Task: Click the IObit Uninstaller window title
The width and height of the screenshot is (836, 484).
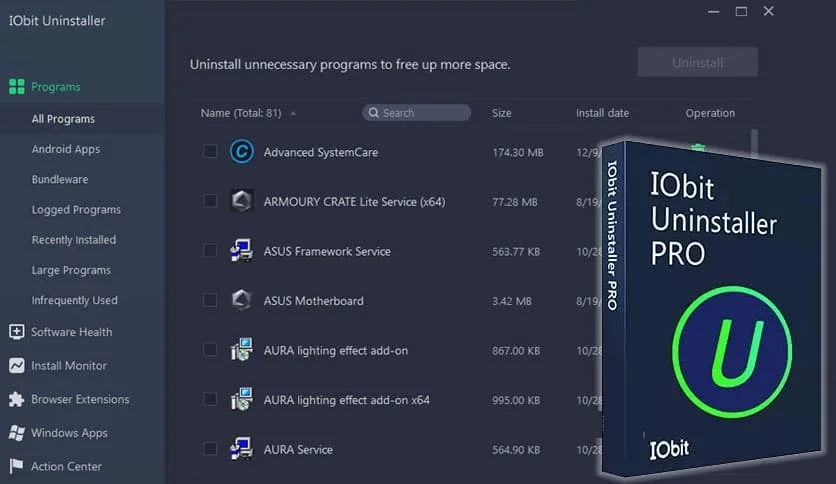Action: pos(57,21)
